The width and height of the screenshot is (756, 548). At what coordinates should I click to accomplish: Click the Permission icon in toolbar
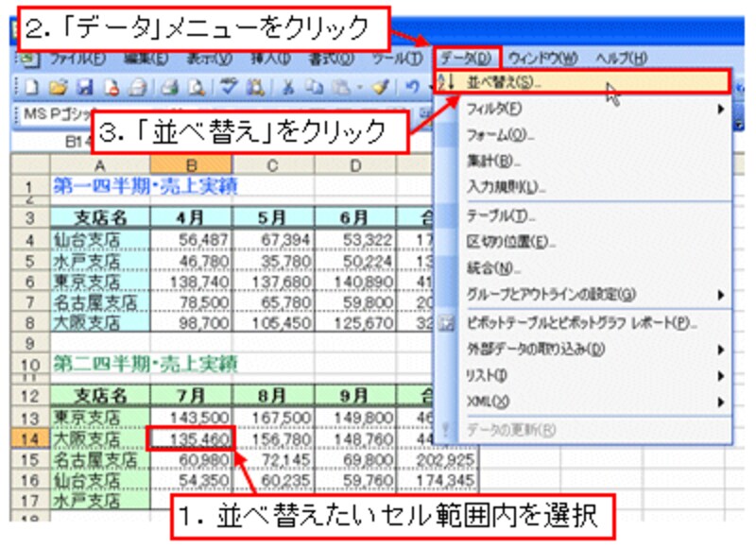pyautogui.click(x=112, y=87)
